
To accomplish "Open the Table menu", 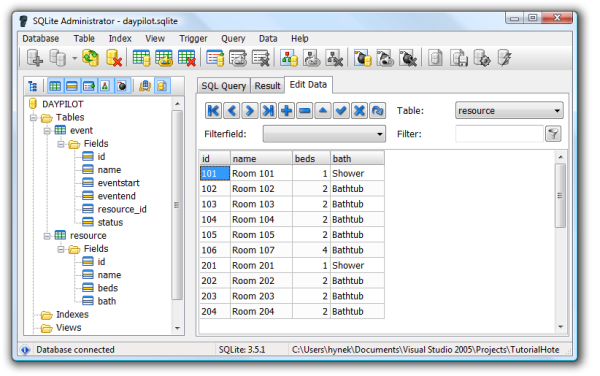I will 84,39.
